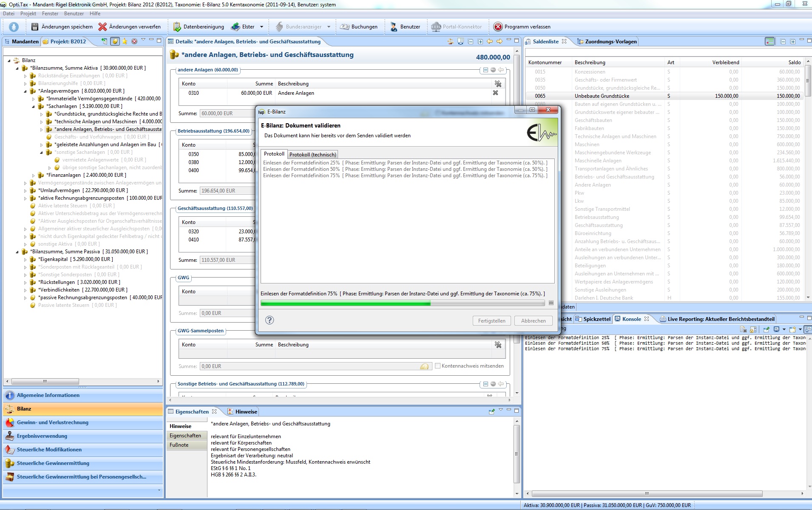Image resolution: width=812 pixels, height=510 pixels.
Task: Click Änderungen verwerfen toolbar button
Action: pos(130,27)
